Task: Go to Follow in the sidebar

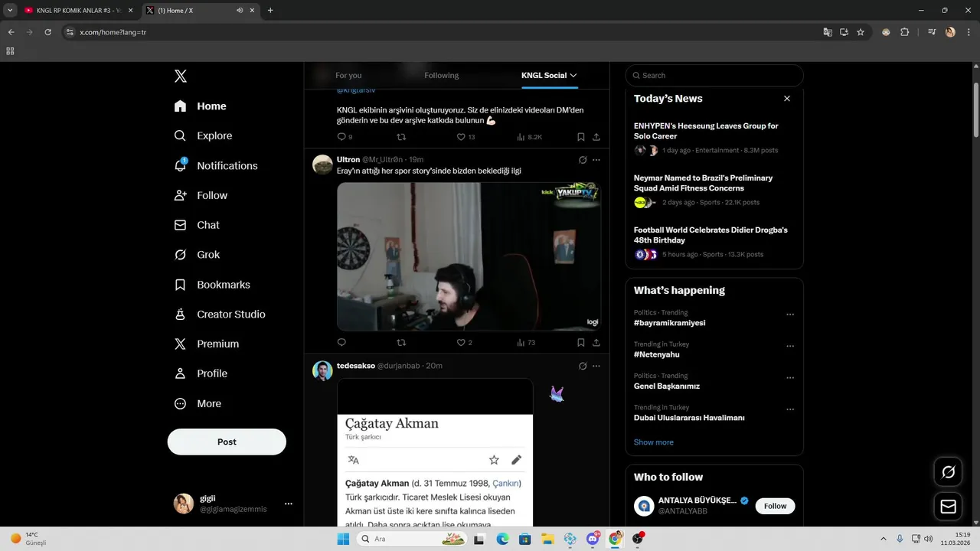Action: tap(201, 195)
